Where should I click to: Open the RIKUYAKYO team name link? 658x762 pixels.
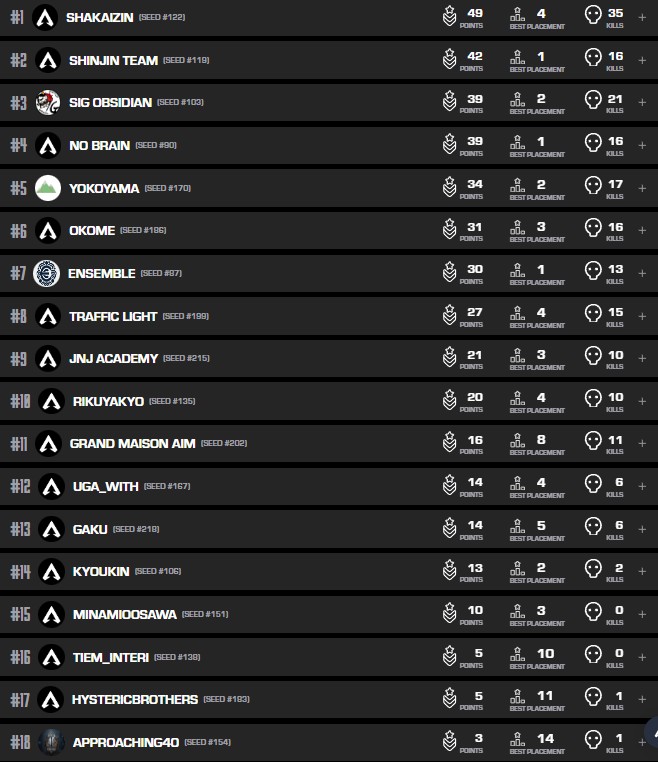[108, 401]
